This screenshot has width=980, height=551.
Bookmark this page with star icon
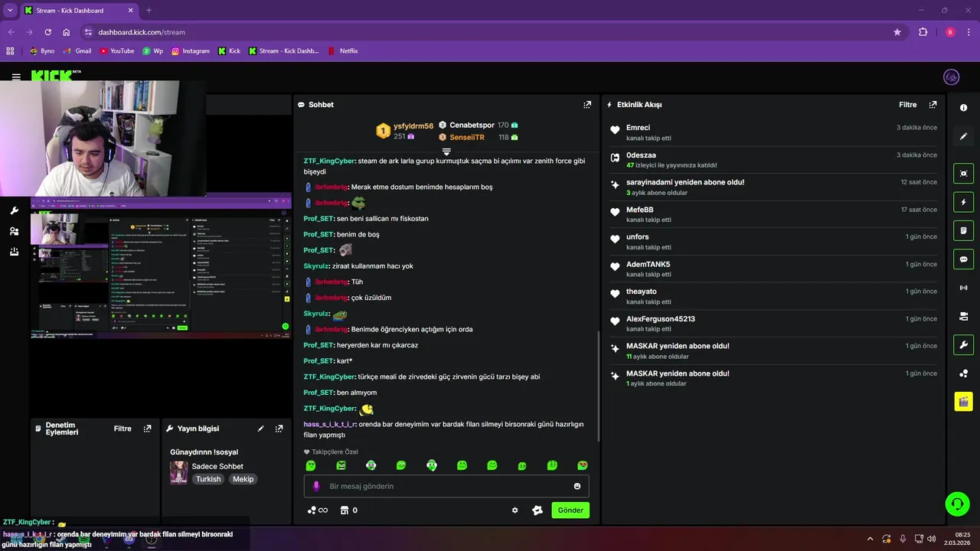(x=897, y=32)
